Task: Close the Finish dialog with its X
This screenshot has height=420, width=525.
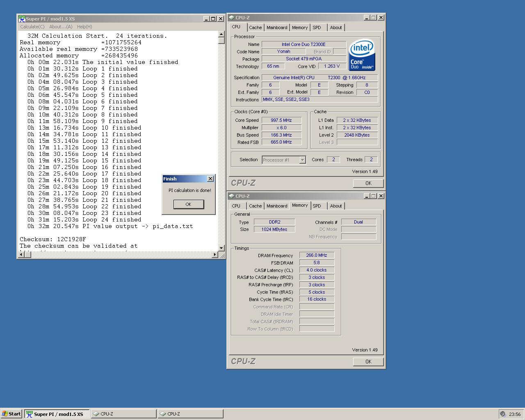Action: (x=210, y=179)
